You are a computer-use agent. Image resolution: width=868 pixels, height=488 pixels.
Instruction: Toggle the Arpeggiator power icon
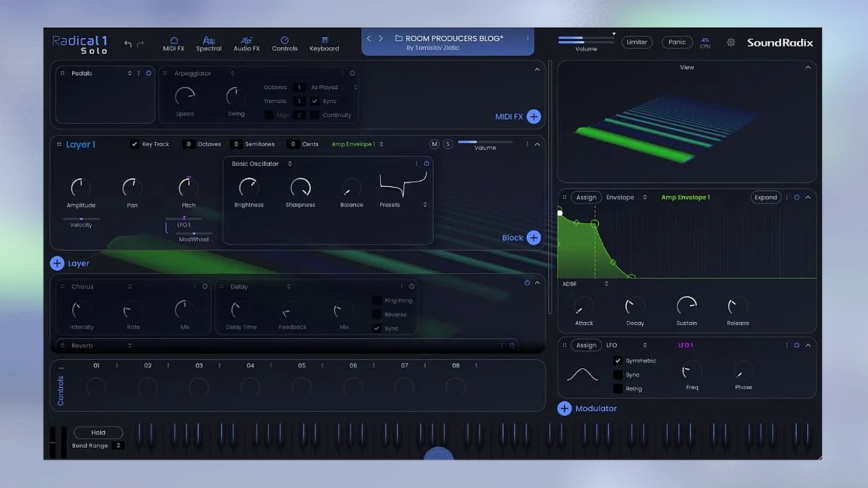[x=352, y=73]
